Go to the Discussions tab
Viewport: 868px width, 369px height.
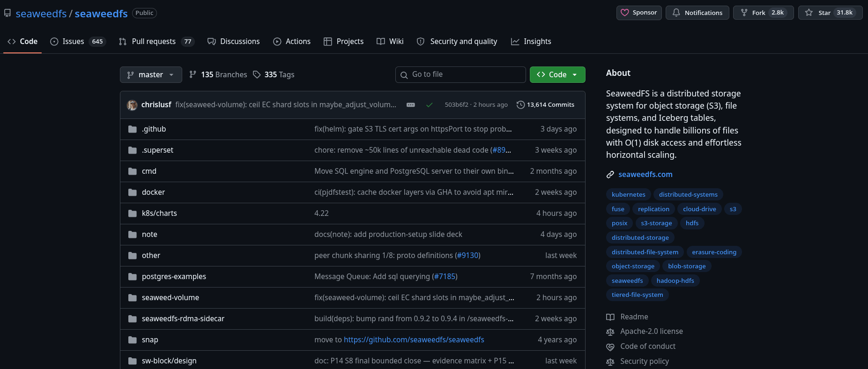click(234, 41)
